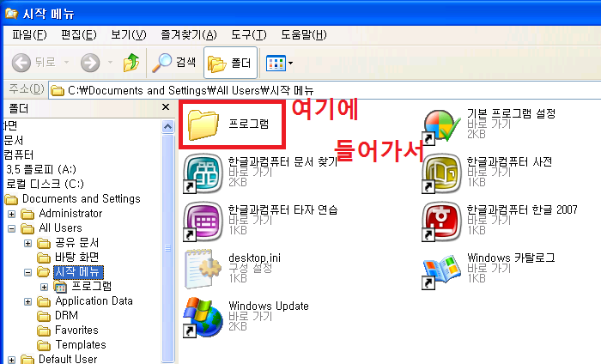The image size is (601, 364).
Task: Open the 파일(F) menu
Action: (x=29, y=35)
